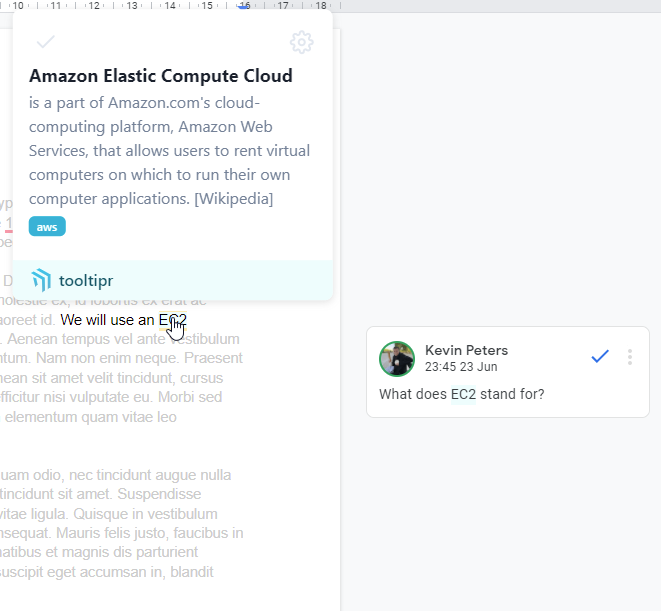Click the tooltipr logo icon
This screenshot has height=611, width=661.
point(41,280)
